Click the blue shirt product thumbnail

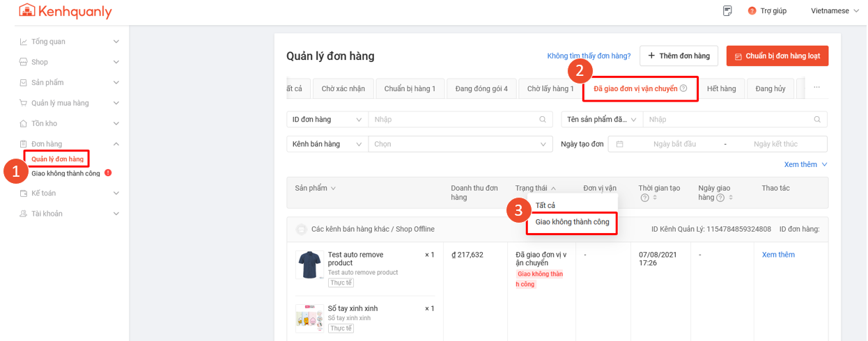coord(309,265)
